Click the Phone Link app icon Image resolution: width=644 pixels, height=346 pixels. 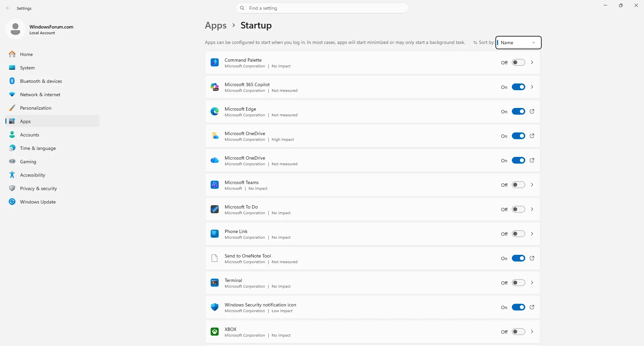click(215, 234)
